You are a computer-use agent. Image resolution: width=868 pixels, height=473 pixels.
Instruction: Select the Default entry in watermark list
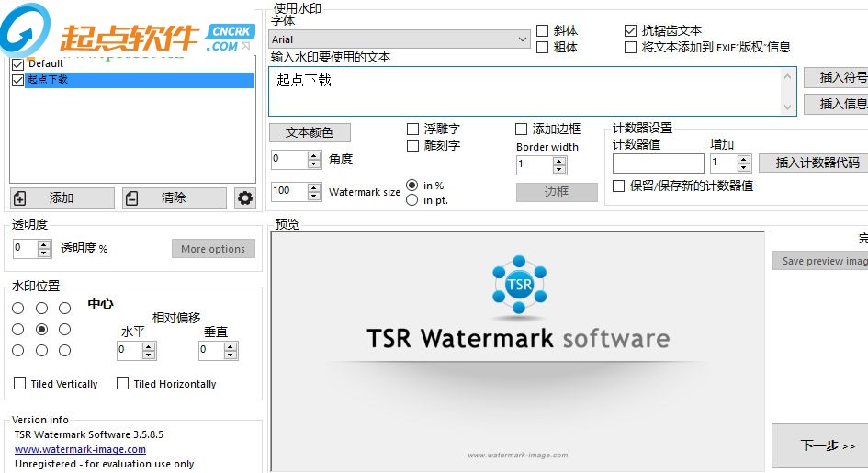141,63
